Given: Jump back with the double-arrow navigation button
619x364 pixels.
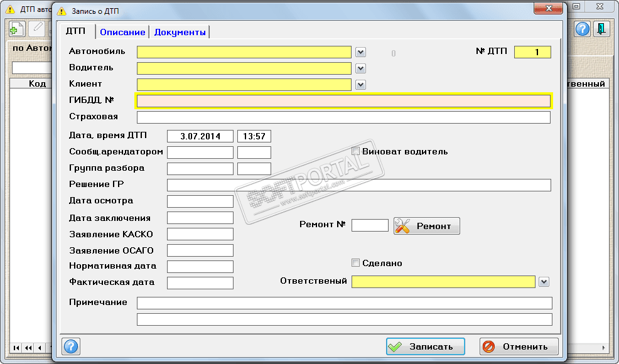Looking at the screenshot, I should pyautogui.click(x=28, y=348).
